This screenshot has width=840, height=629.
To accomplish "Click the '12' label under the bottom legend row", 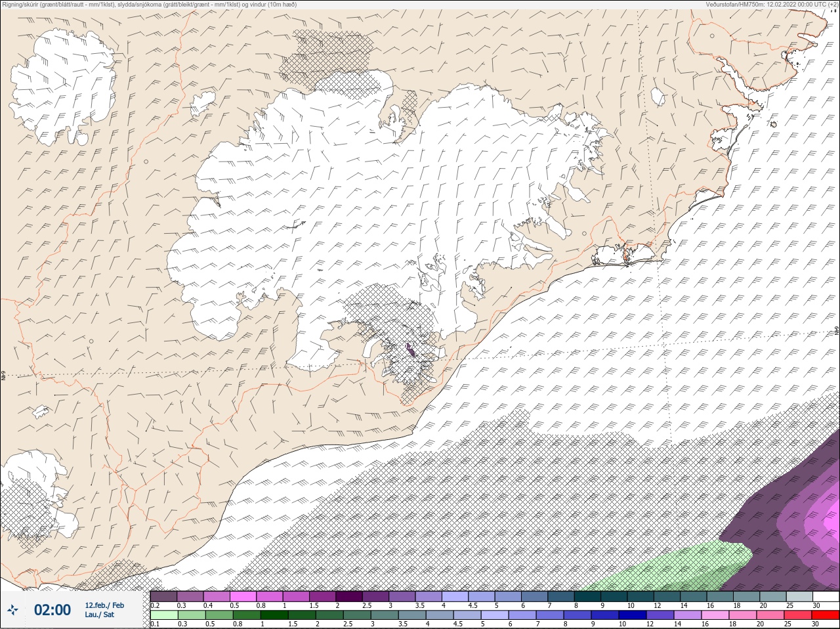I will click(x=650, y=624).
